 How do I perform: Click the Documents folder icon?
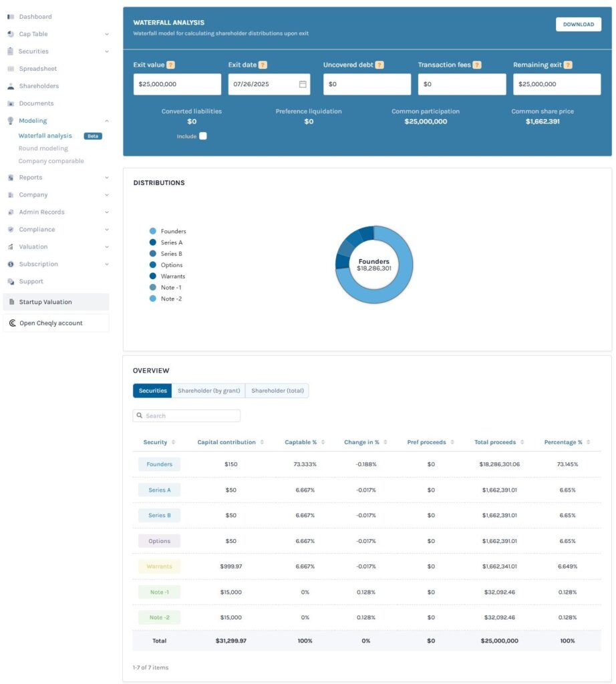pos(11,104)
